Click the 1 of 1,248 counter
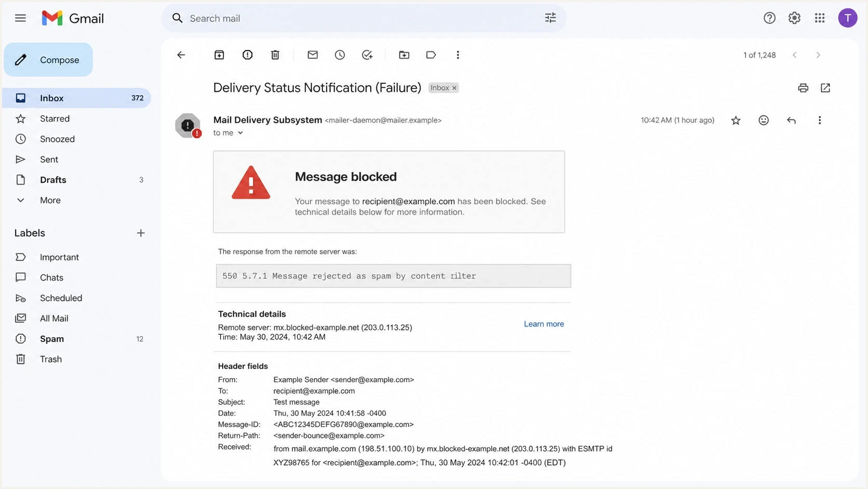The image size is (868, 489). 759,55
